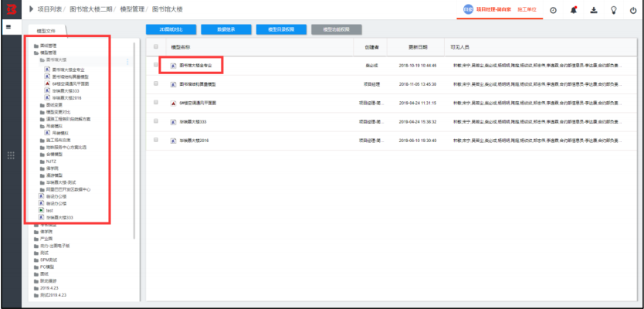Expand the 产业园 tree folder
The height and width of the screenshot is (309, 644).
[x=36, y=239]
